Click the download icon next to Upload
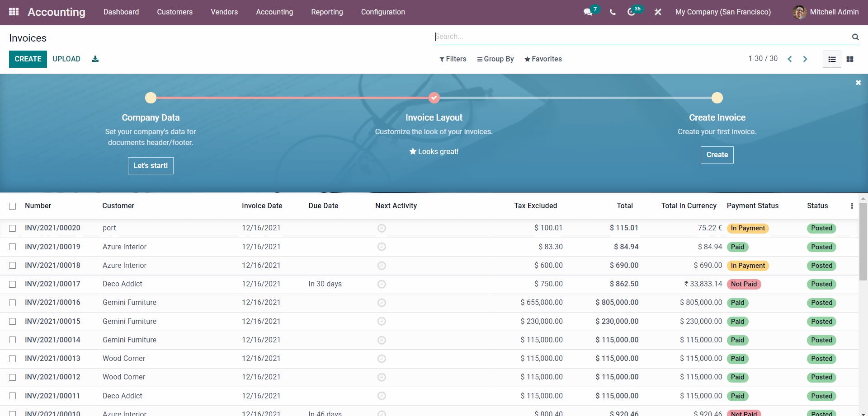This screenshot has height=416, width=868. (95, 59)
